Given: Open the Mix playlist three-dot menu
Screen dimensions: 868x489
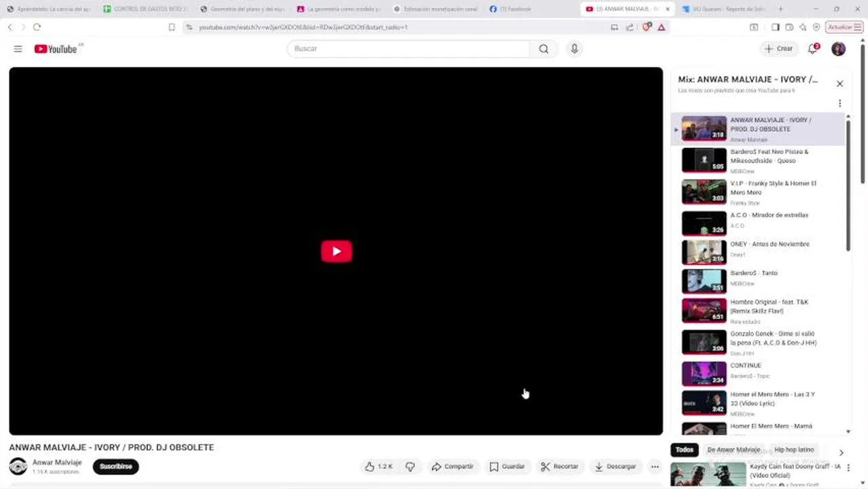Looking at the screenshot, I should click(839, 103).
